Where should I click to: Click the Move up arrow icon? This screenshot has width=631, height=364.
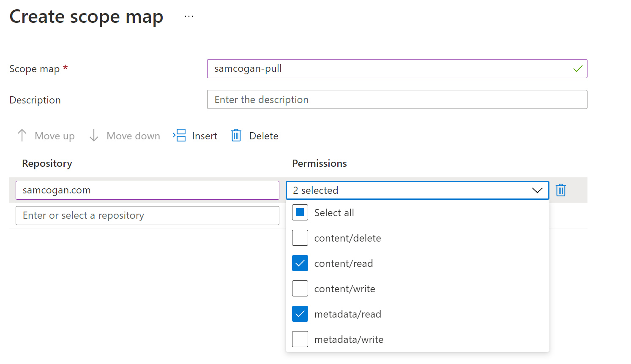pyautogui.click(x=22, y=136)
